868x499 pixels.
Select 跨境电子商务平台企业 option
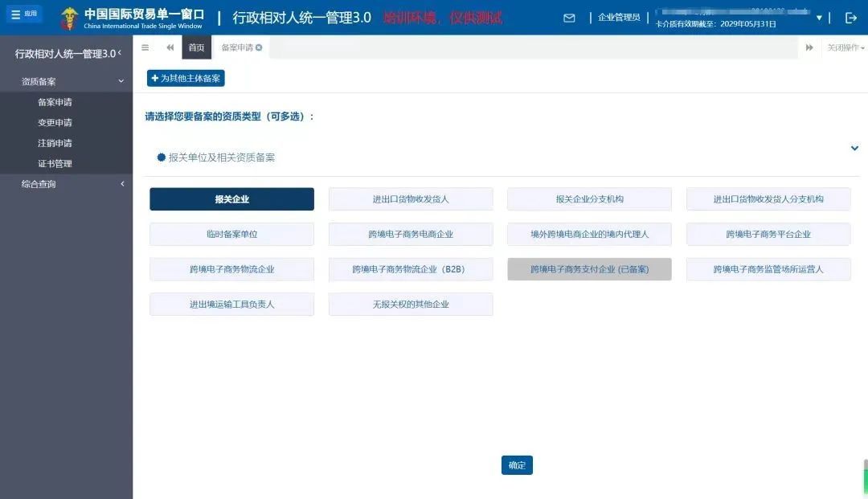click(x=768, y=235)
